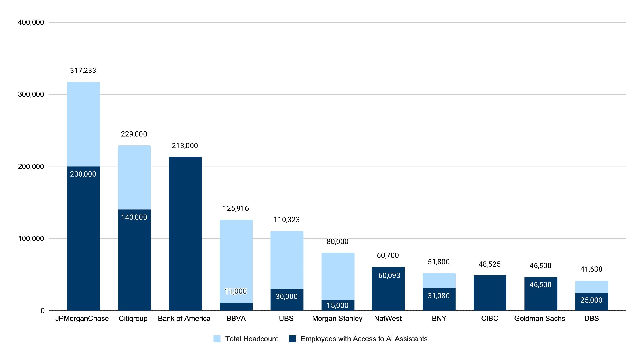
Task: Click the Total Headcount legend label
Action: (252, 339)
